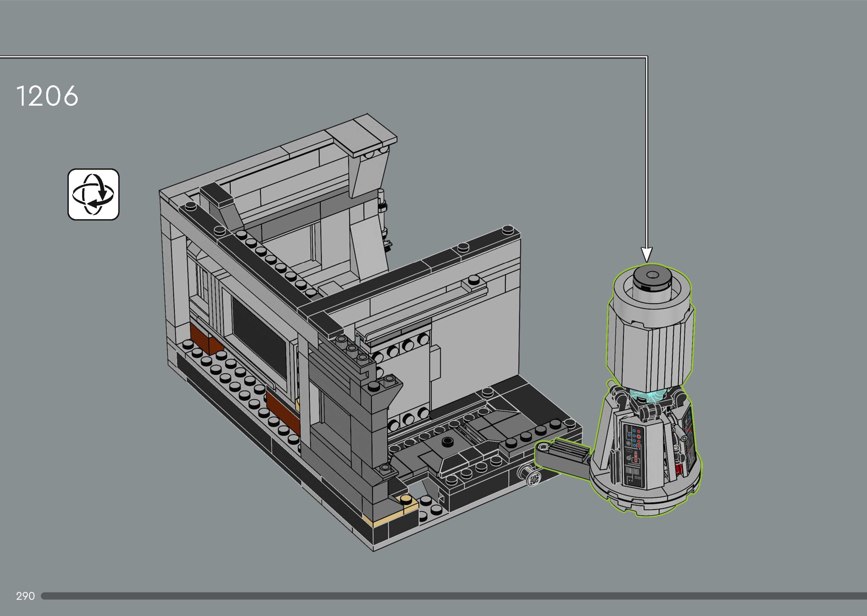867x616 pixels.
Task: Click the horizontal white callout line
Action: [323, 57]
